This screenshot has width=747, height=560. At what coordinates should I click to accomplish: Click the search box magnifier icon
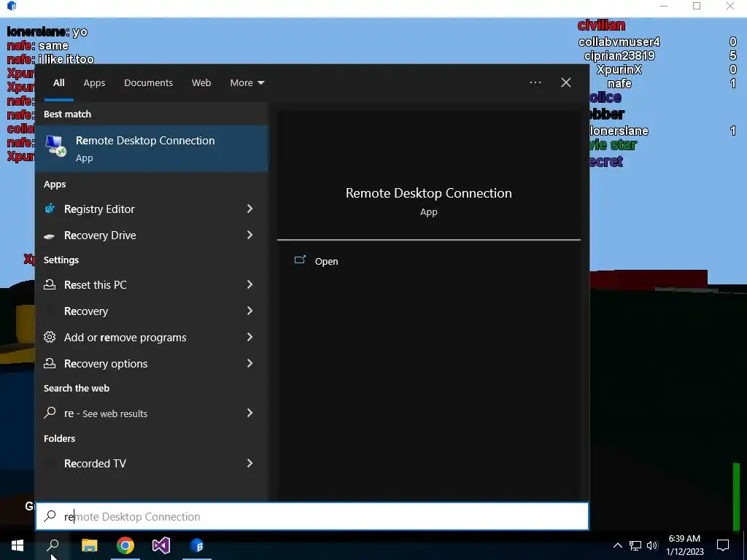point(50,516)
